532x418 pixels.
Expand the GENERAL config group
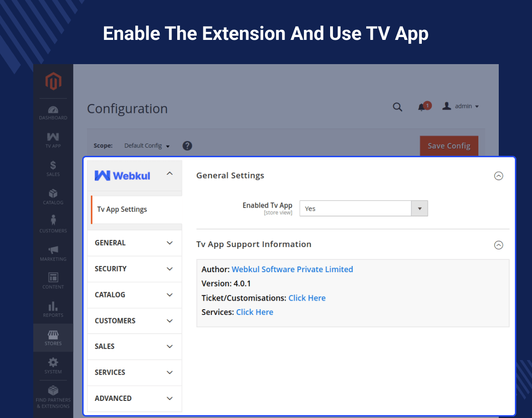point(134,243)
